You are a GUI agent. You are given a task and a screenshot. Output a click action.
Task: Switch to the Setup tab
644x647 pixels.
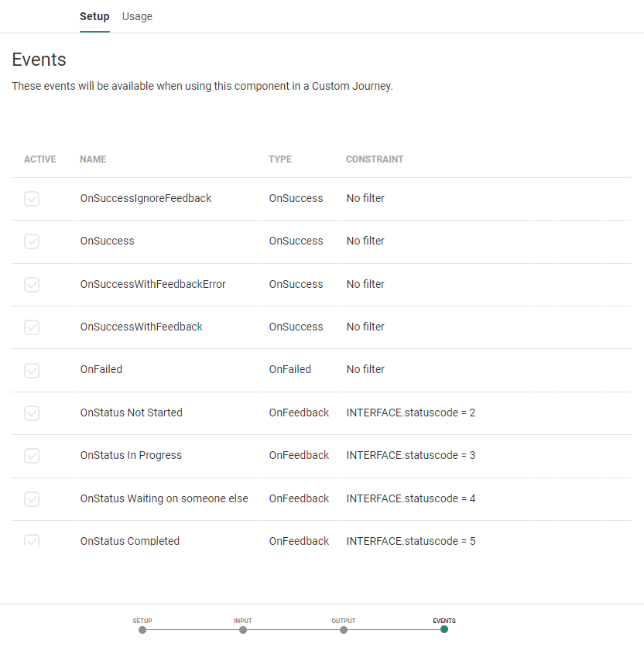[x=94, y=16]
